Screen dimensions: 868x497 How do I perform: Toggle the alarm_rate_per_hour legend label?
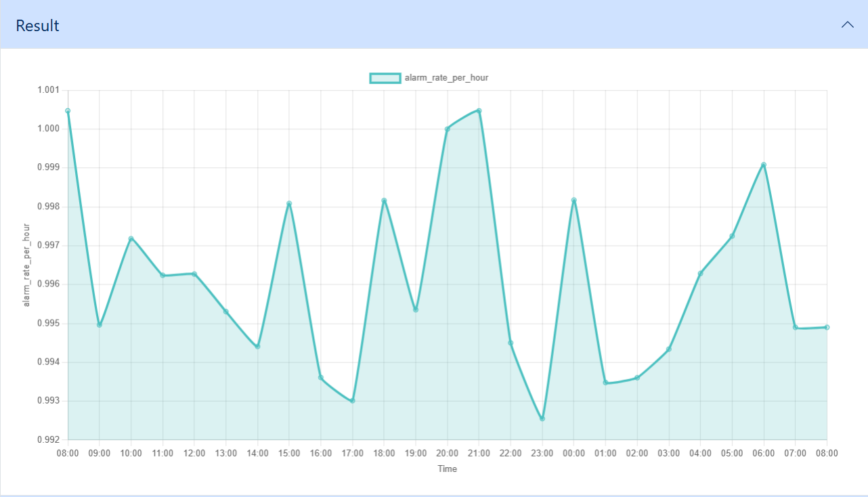coord(446,78)
